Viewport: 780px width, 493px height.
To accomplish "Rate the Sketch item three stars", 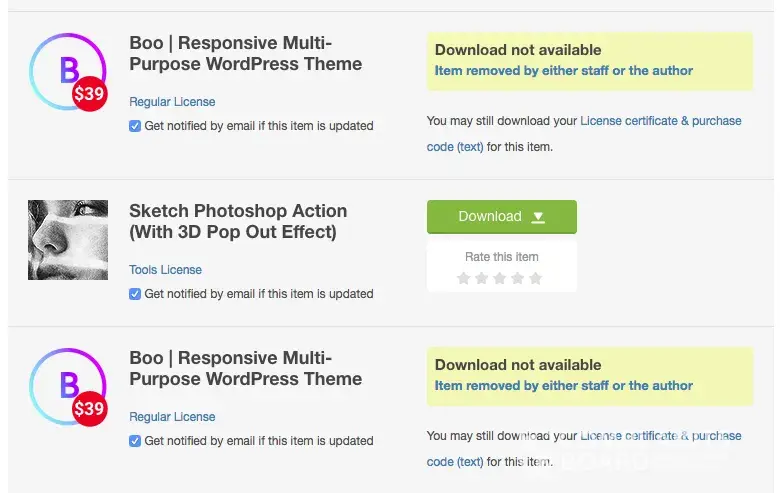I will (499, 278).
